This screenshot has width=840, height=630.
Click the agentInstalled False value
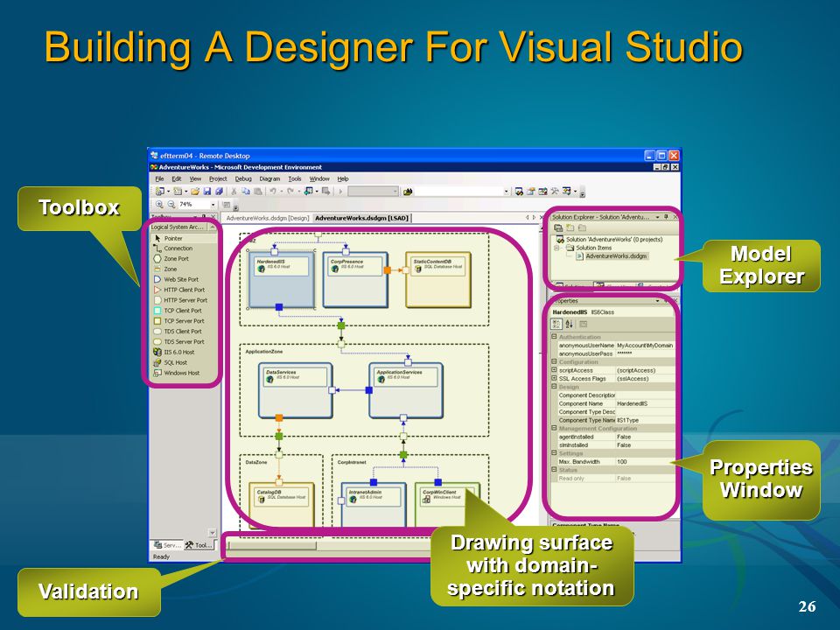pos(645,437)
